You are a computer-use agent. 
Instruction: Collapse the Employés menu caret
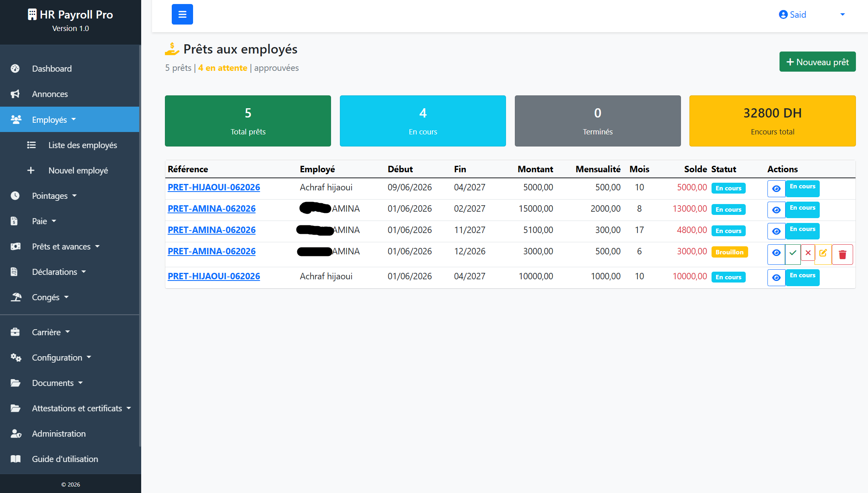pyautogui.click(x=74, y=120)
